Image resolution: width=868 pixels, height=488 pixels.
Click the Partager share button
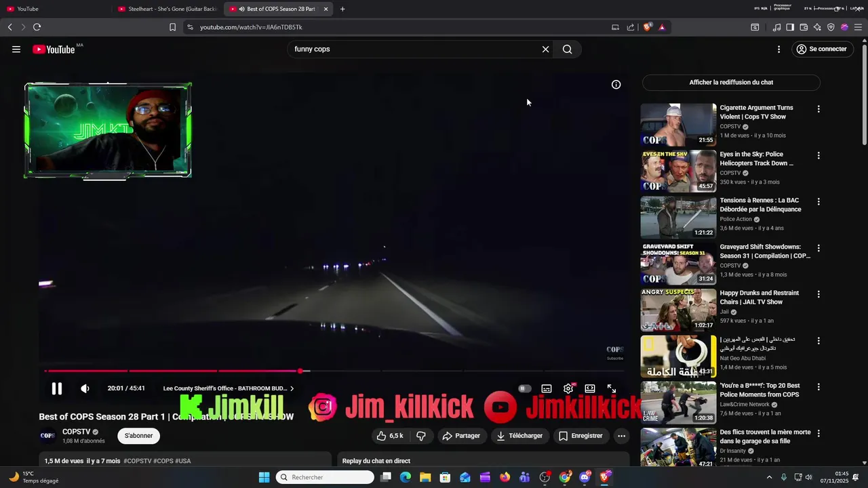461,436
